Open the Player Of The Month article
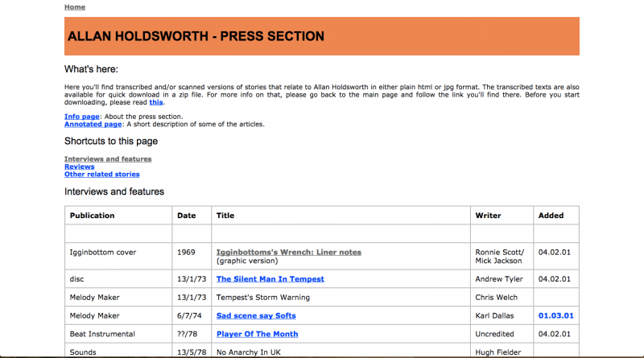The height and width of the screenshot is (358, 644). coord(257,334)
